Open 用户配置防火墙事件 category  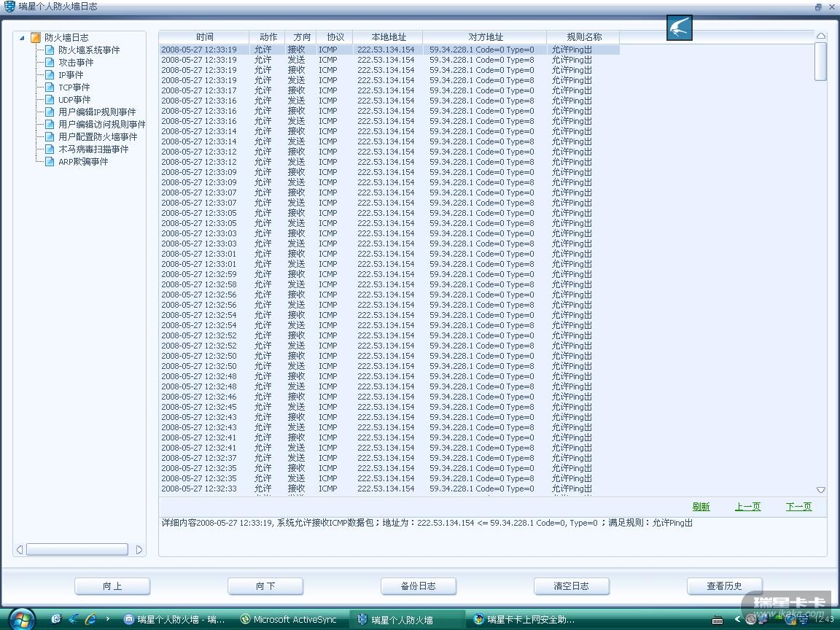click(x=98, y=136)
